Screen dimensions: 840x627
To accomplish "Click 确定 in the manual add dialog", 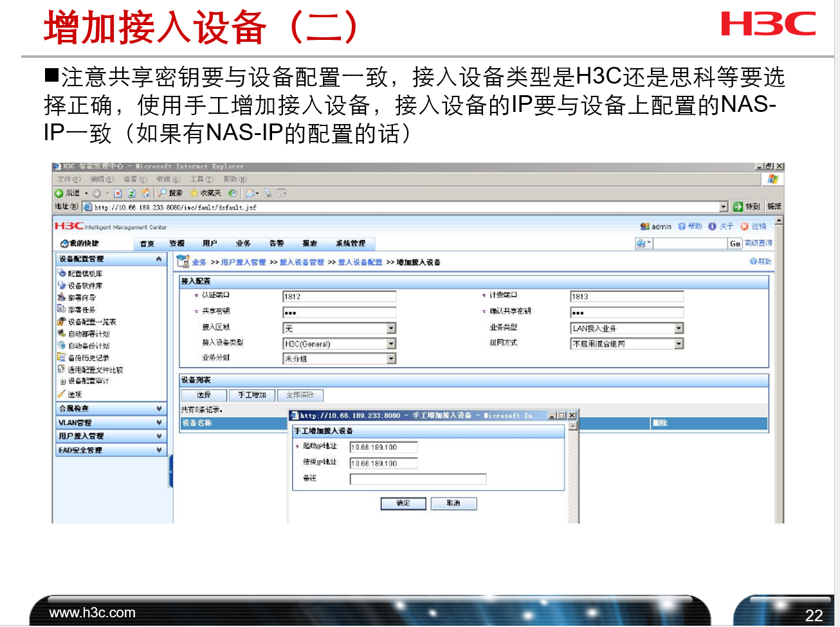I will [403, 504].
